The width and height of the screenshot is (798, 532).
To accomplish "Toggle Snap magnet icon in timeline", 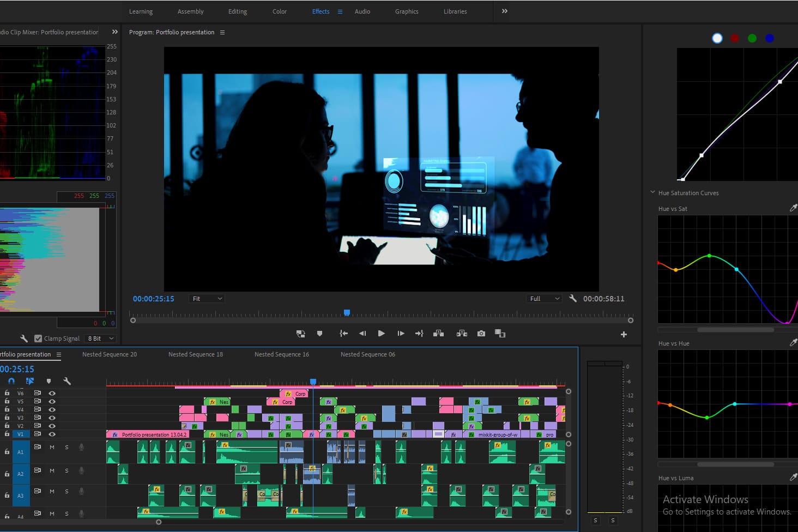I will 11,381.
